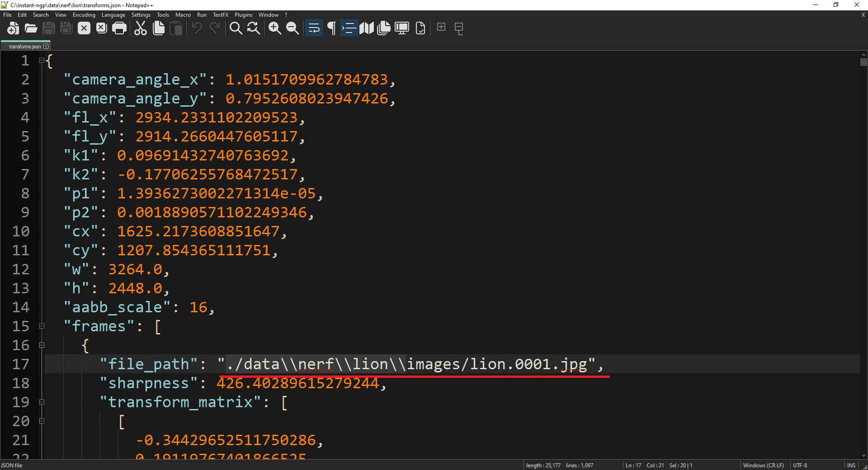This screenshot has width=868, height=470.
Task: Click 'length : 25,177' in status bar
Action: pyautogui.click(x=543, y=465)
